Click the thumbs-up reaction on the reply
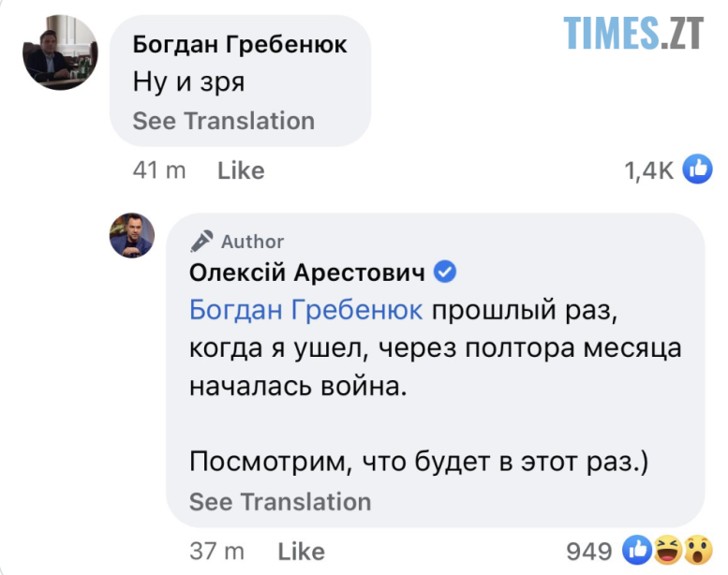The height and width of the screenshot is (575, 728). tap(638, 550)
